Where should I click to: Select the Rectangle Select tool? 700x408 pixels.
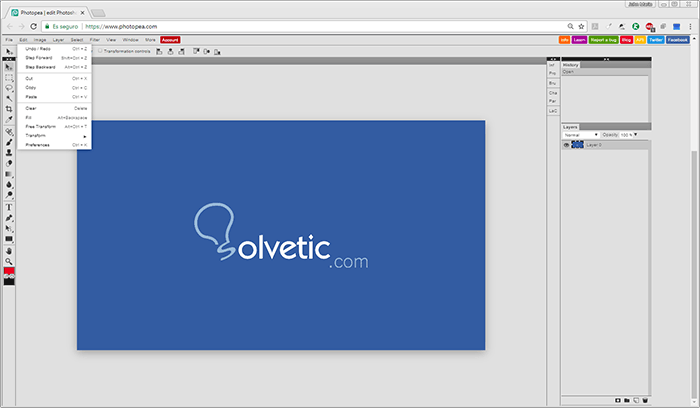pos(9,78)
